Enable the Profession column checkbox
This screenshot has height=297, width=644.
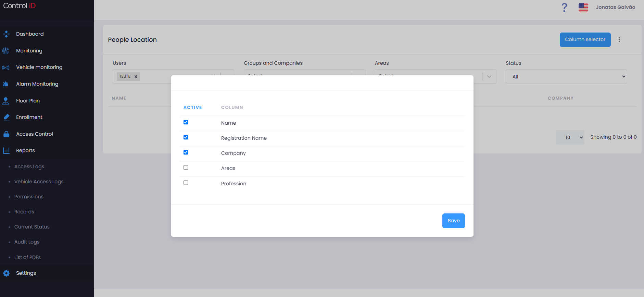186,183
